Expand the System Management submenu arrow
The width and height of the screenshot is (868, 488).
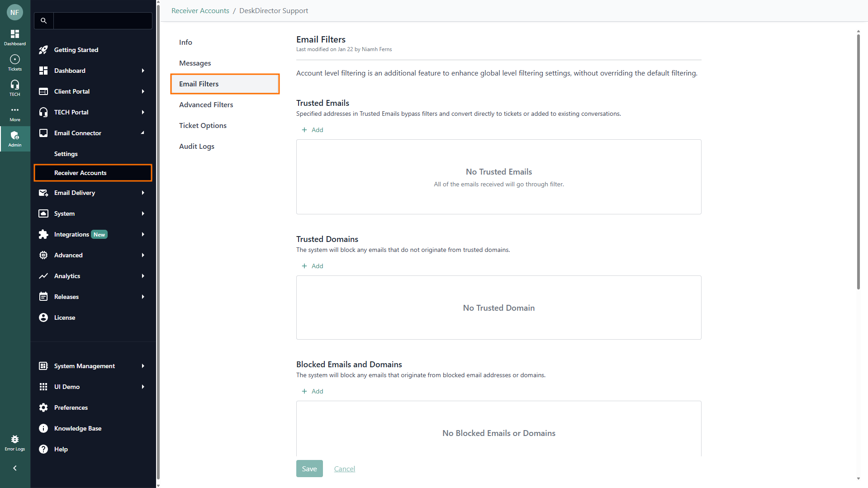tap(143, 366)
